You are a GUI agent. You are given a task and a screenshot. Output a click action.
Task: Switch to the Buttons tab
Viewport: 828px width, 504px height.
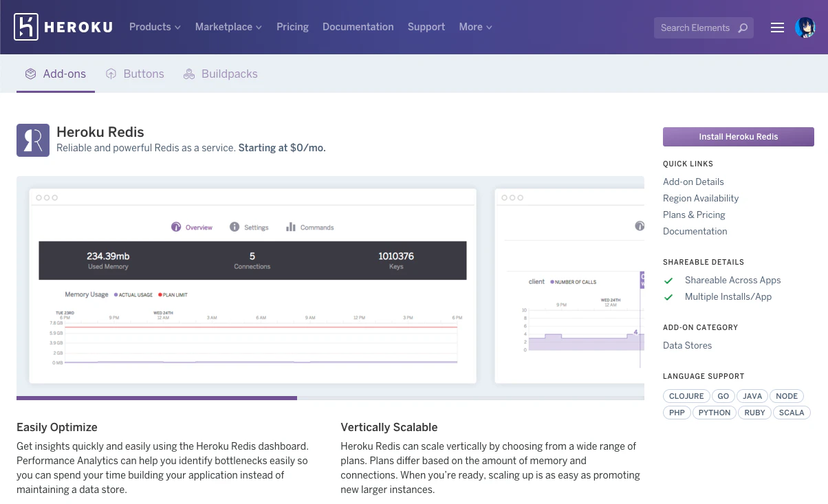135,74
